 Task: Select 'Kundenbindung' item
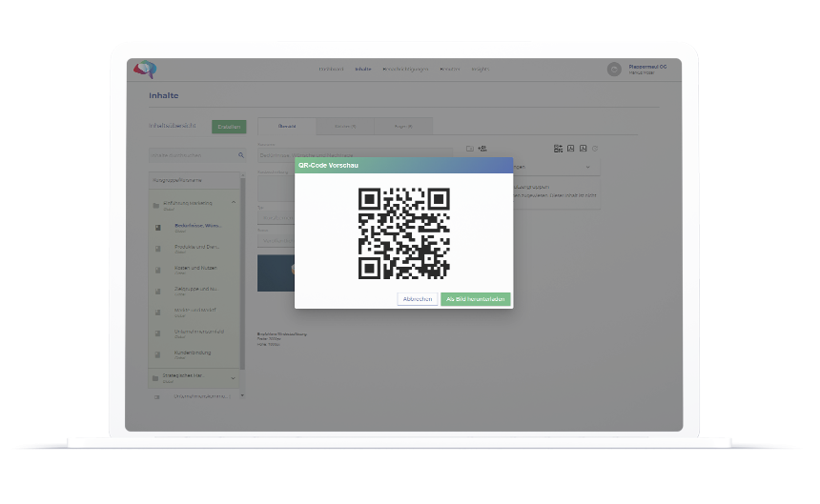click(x=193, y=353)
